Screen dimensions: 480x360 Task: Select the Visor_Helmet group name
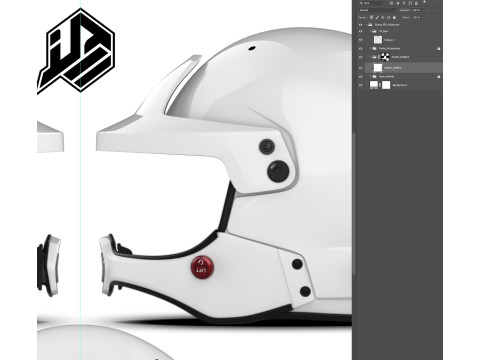click(386, 76)
